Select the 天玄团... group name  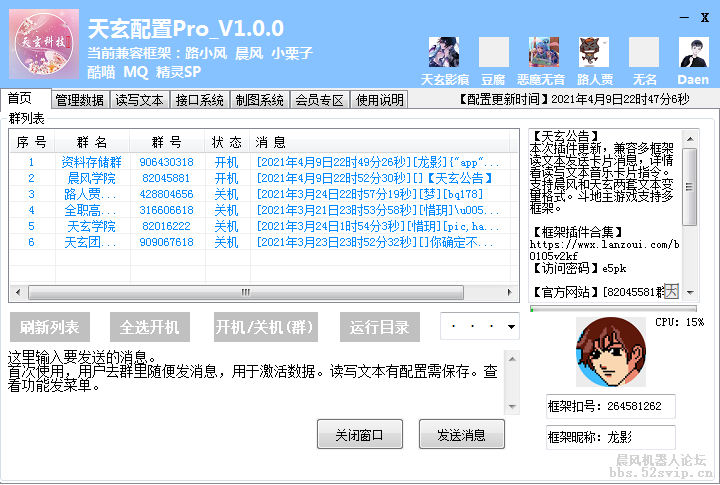(90, 242)
